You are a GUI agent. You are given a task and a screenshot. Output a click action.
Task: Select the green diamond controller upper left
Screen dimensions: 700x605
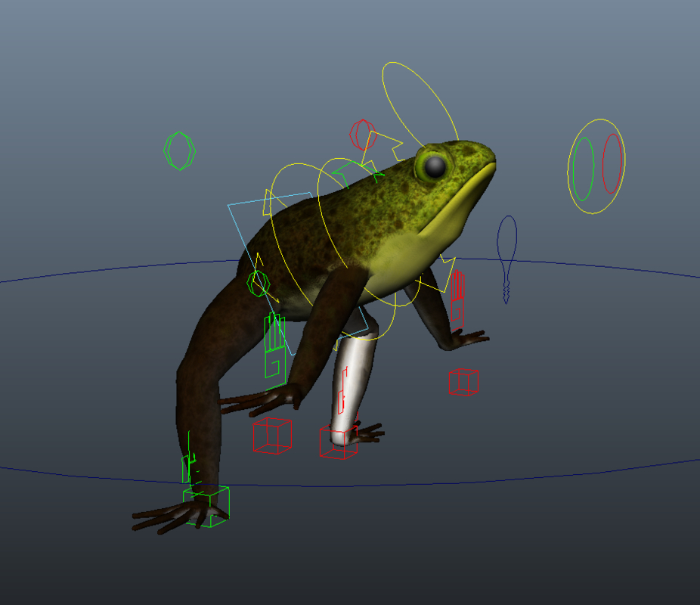click(178, 151)
